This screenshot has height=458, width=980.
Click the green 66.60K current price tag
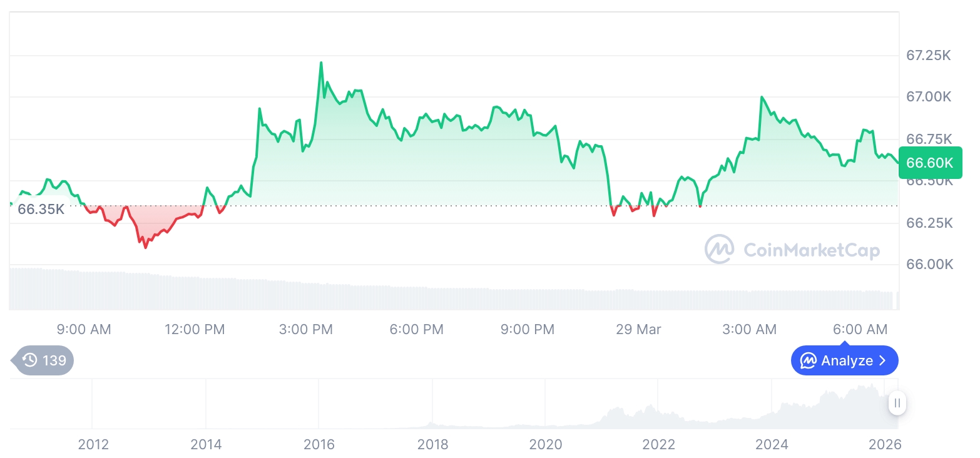[x=930, y=163]
